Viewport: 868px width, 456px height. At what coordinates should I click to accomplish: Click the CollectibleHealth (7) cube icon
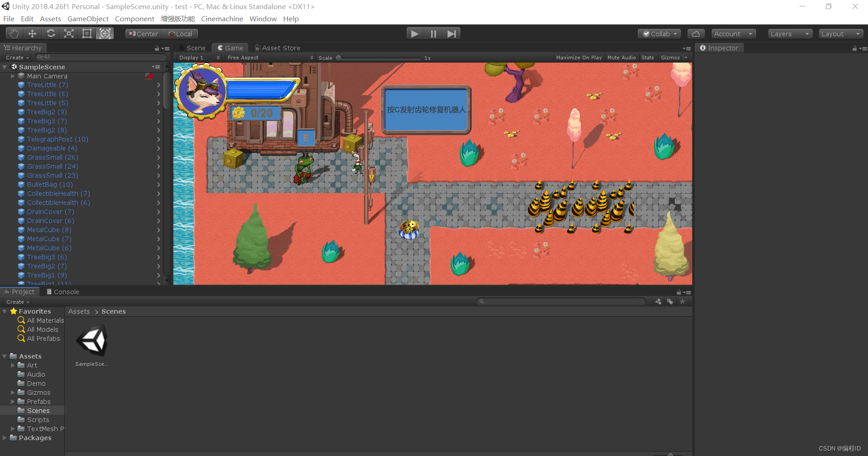click(21, 194)
